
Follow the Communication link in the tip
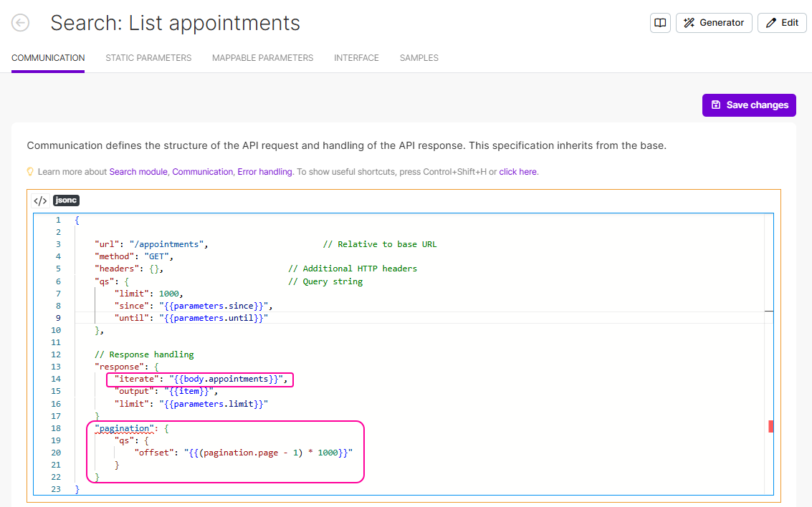(202, 172)
